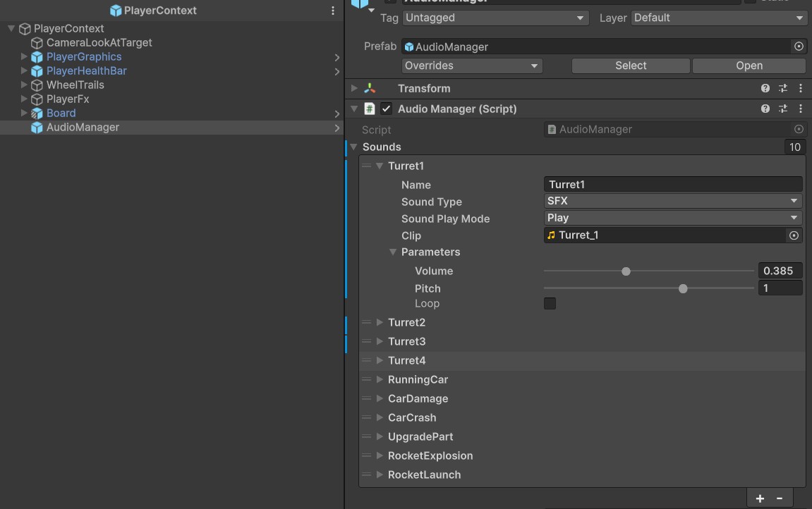Open the Sound Play Mode dropdown

673,219
